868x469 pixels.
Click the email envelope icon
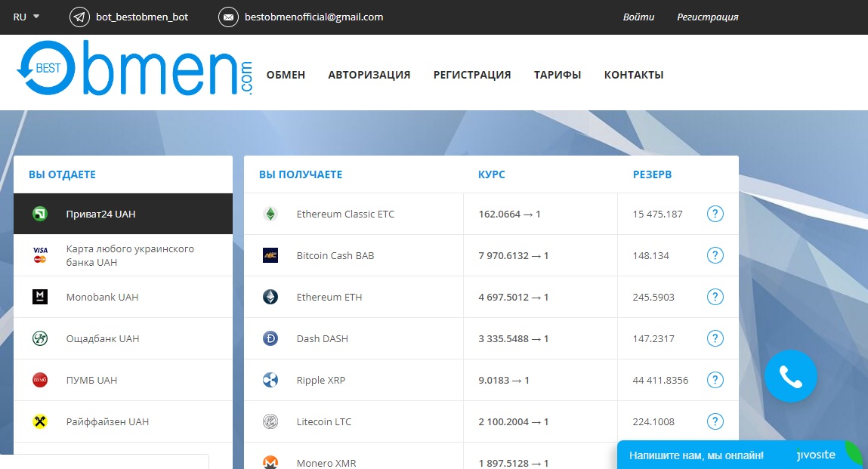pos(228,17)
